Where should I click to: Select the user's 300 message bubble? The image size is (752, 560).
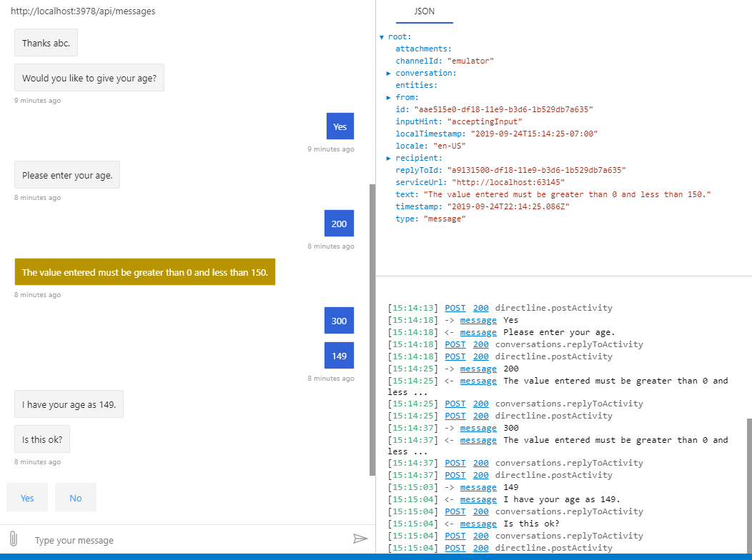pos(339,321)
